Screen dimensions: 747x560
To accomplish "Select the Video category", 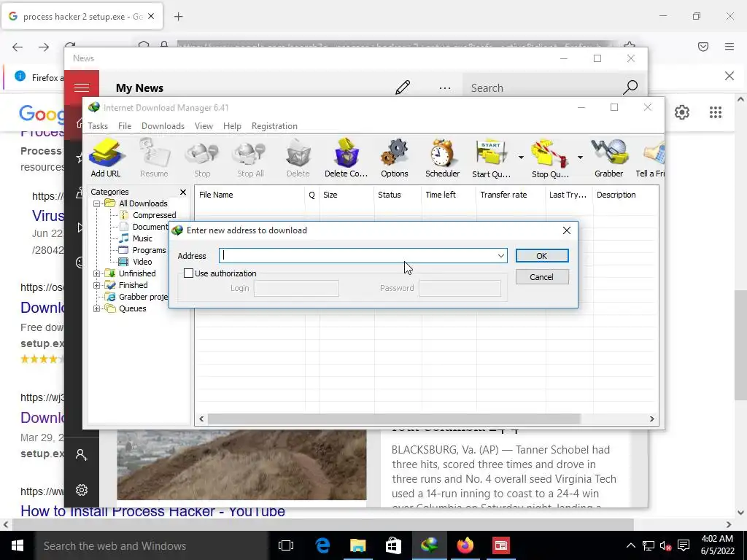I will pos(142,262).
